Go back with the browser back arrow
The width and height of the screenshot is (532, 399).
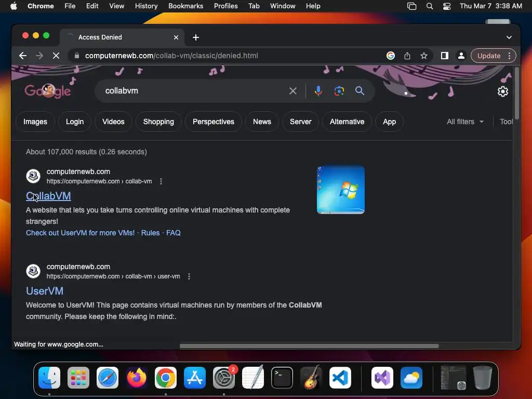click(23, 56)
